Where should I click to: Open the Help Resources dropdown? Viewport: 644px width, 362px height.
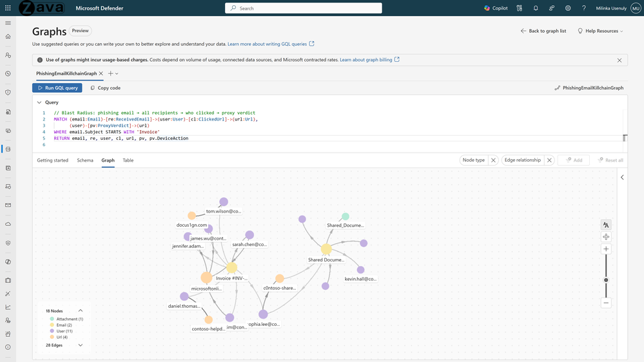click(600, 31)
